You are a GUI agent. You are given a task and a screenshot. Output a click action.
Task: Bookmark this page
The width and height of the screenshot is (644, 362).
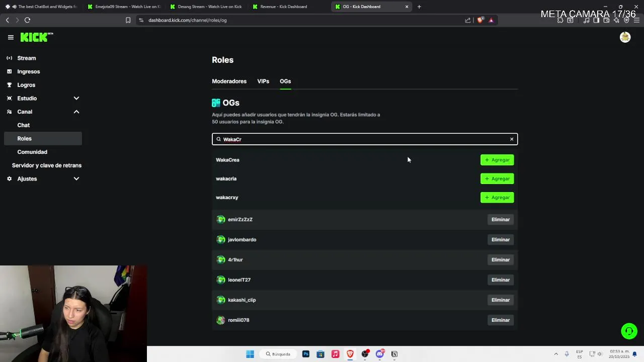pos(128,20)
